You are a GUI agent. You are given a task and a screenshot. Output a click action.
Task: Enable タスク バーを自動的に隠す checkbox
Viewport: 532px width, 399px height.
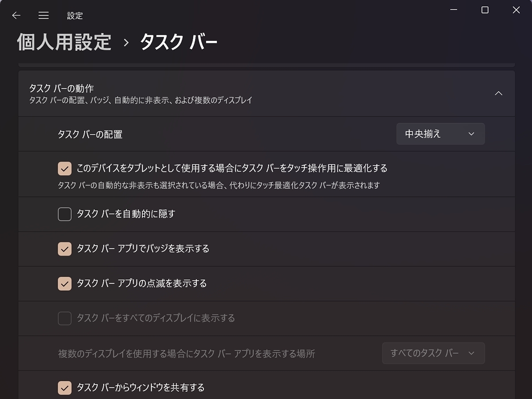(x=65, y=214)
